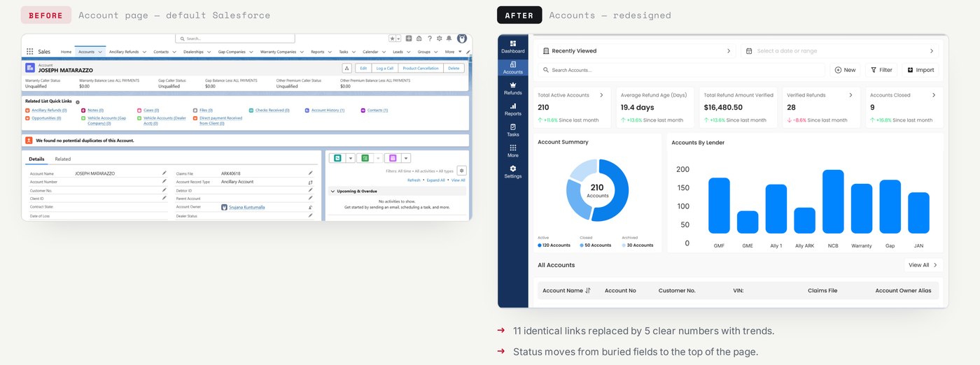This screenshot has width=980, height=365.
Task: Click the purple new event activity icon
Action: (392, 159)
